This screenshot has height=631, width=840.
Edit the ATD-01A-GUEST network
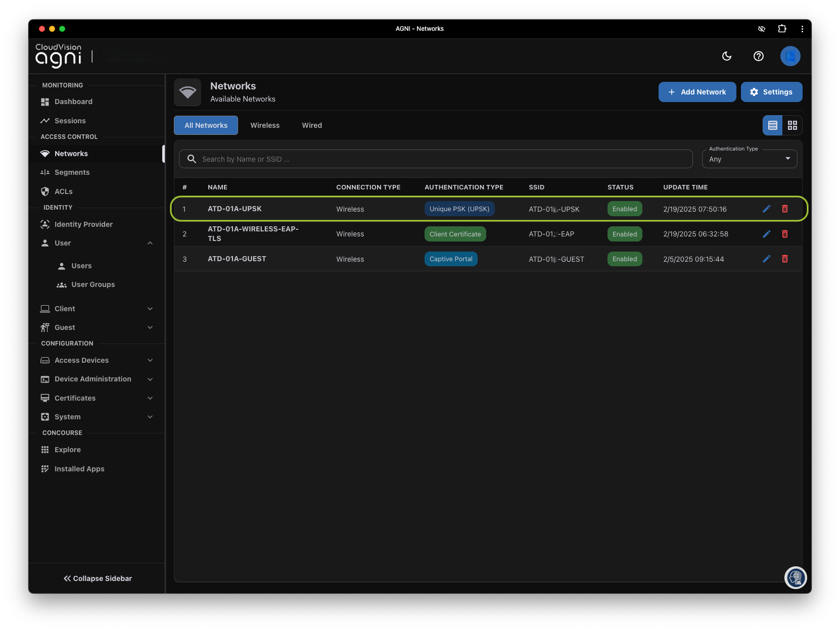[766, 259]
